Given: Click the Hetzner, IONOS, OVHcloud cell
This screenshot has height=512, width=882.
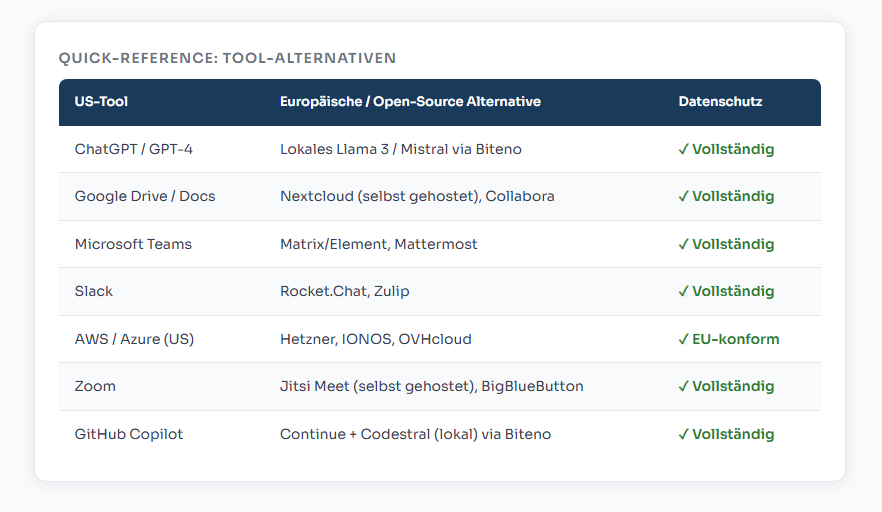Looking at the screenshot, I should tap(375, 339).
